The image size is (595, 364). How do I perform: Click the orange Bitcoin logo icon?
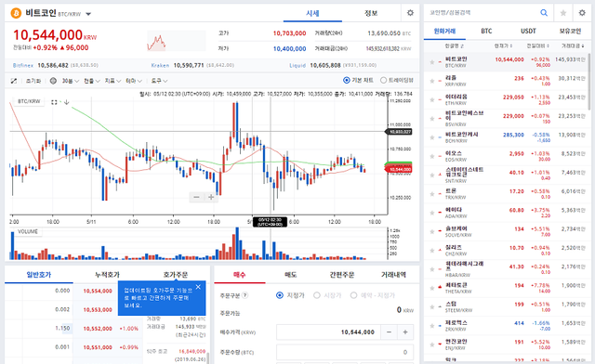point(16,13)
